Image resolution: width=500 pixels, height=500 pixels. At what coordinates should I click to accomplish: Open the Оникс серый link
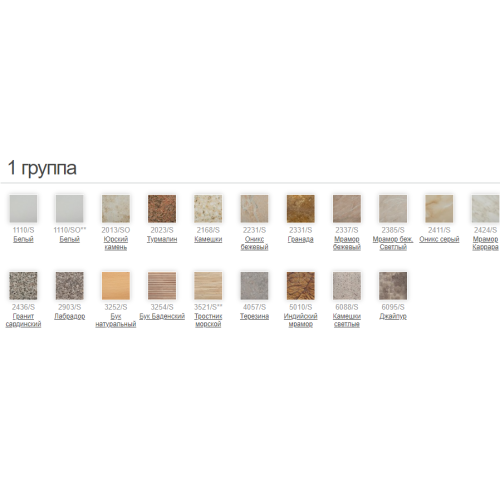(439, 239)
